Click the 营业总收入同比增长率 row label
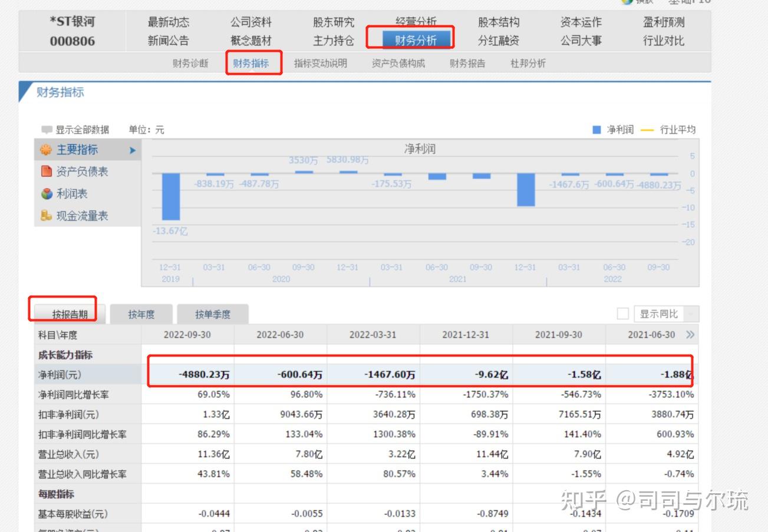Viewport: 768px width, 532px height. point(82,474)
